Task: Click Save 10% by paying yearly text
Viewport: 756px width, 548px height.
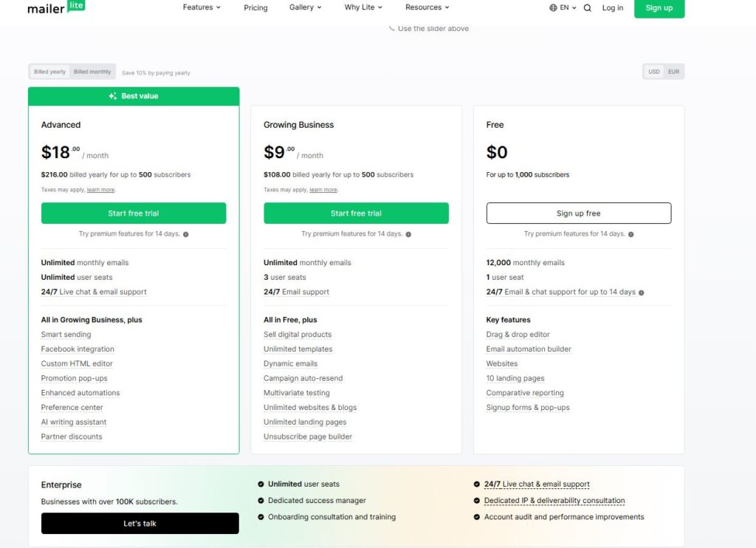Action: (156, 73)
